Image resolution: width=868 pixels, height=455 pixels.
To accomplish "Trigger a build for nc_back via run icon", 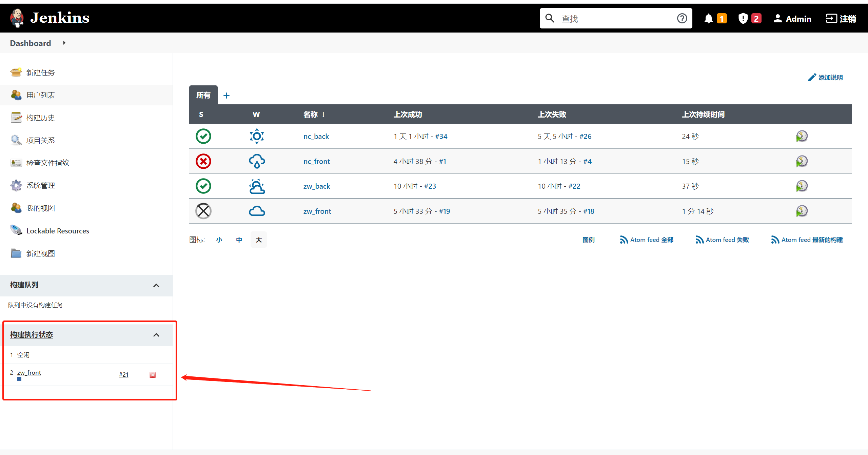I will click(x=802, y=136).
